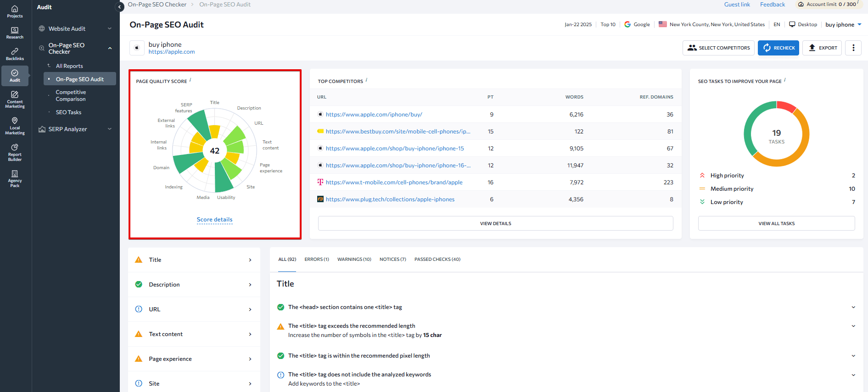868x392 pixels.
Task: Click the SELECT COMPETITORS button
Action: coord(718,48)
